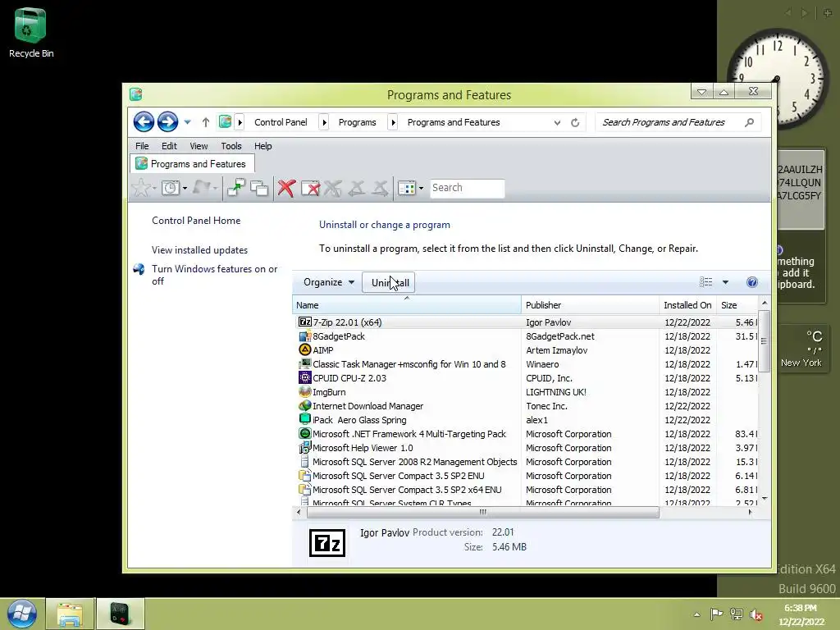Sort by the Name column header
Screen dimensions: 840x630
coord(407,305)
